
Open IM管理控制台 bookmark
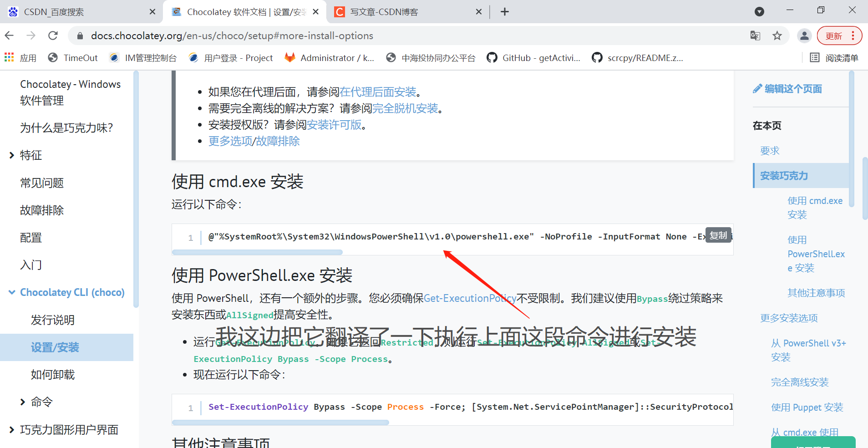point(143,58)
